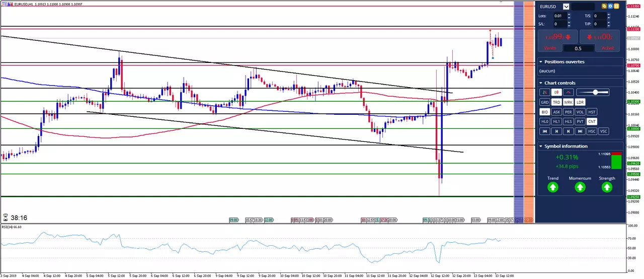Toggle the VOL volumes button
The height and width of the screenshot is (279, 644).
(580, 112)
